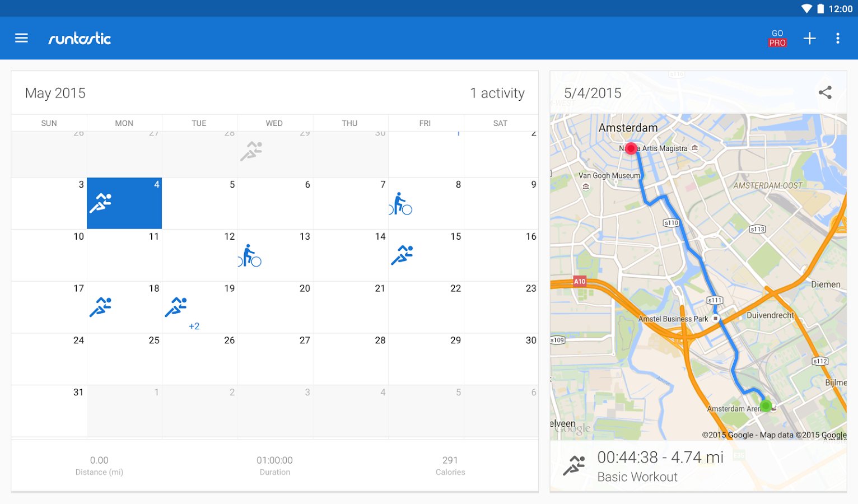
Task: Expand the +2 extra activities on May 19
Action: tap(194, 326)
